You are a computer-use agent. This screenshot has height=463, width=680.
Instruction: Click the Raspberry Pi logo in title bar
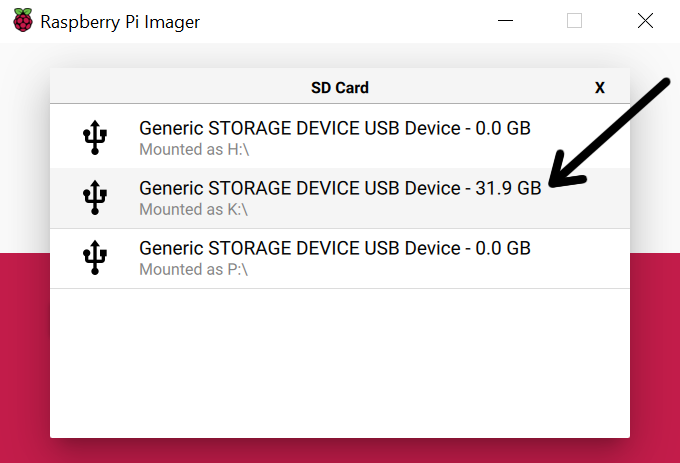(x=23, y=20)
